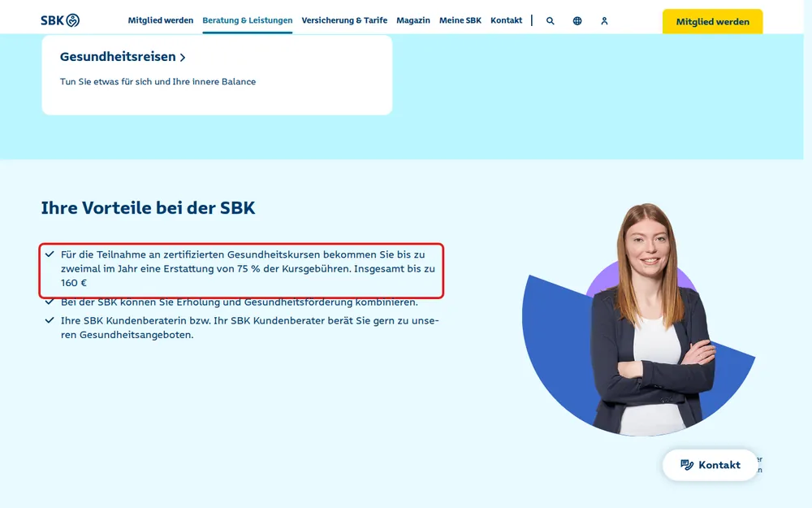Click the 'Ihre Vorteile bei der SBK' heading
The height and width of the screenshot is (508, 812).
tap(148, 208)
